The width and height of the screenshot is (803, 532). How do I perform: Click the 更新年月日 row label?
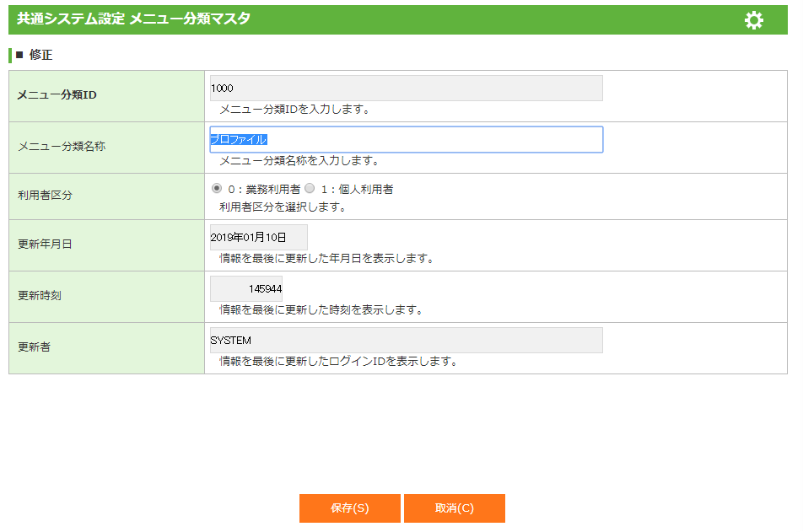46,245
